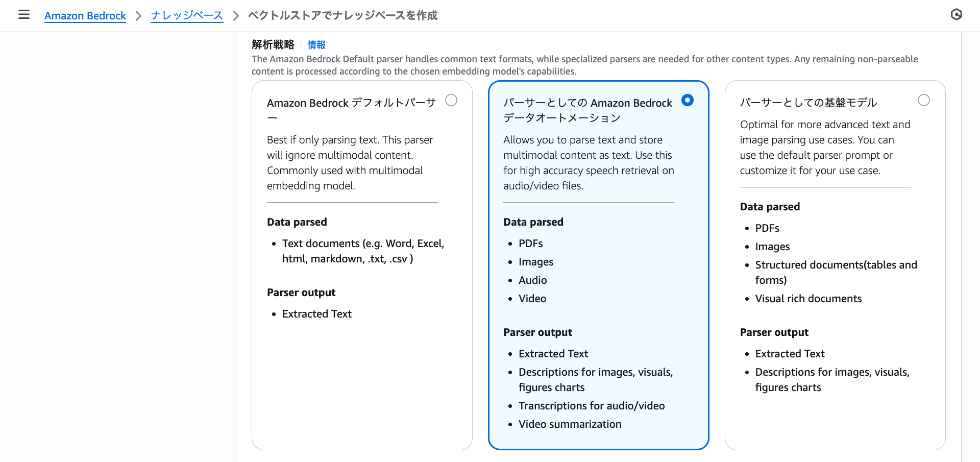Click the ベクトルストアでナレッジベースを作成 breadcrumb text
Image resolution: width=980 pixels, height=462 pixels.
(342, 16)
